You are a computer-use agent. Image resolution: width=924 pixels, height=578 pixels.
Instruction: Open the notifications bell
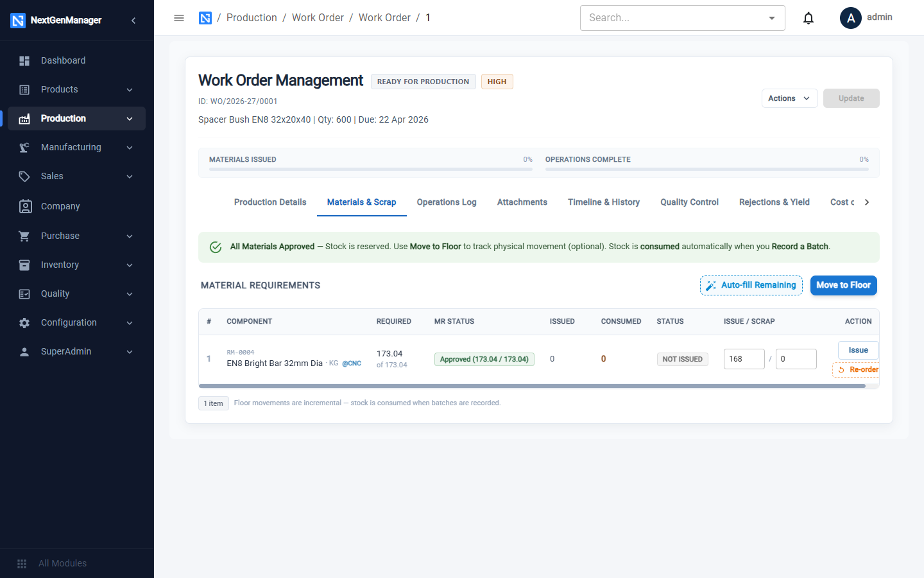pos(809,18)
